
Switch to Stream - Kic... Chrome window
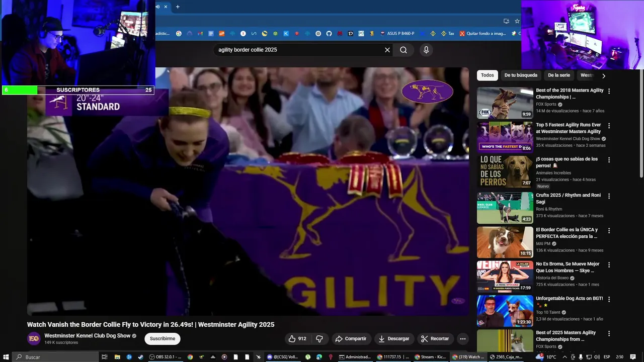(x=430, y=357)
